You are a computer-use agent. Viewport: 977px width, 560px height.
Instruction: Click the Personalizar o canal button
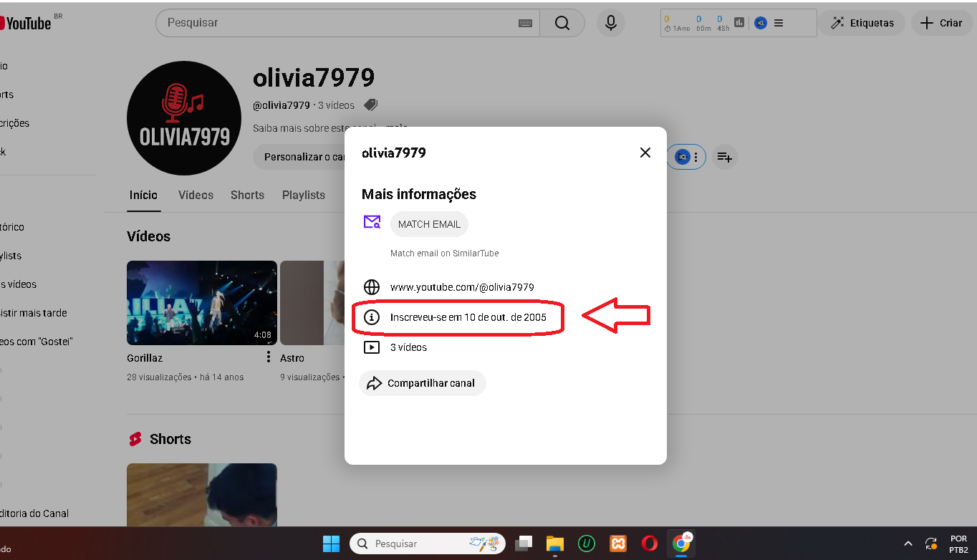tap(301, 157)
